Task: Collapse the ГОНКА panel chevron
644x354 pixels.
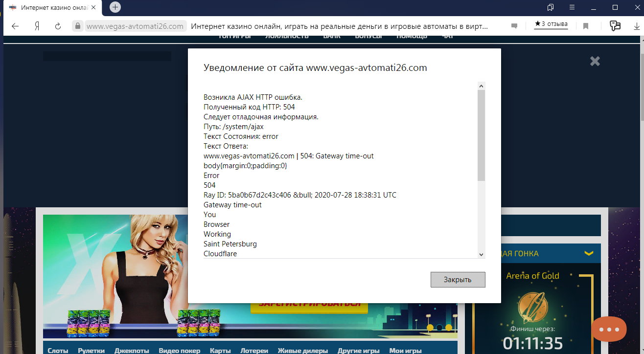Action: click(589, 253)
